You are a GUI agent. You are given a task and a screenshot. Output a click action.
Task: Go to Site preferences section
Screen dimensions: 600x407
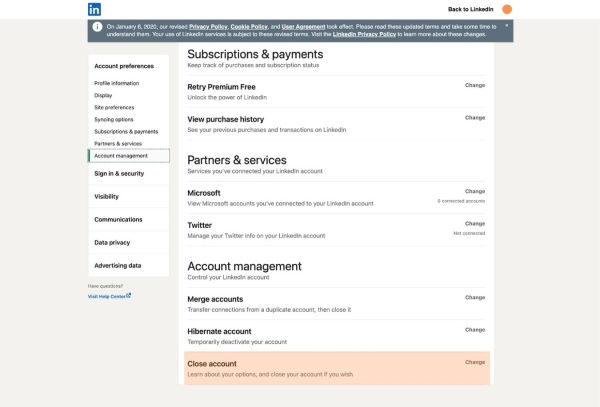click(x=114, y=107)
